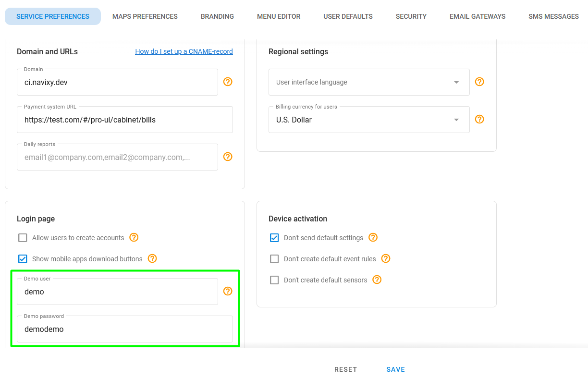Open help for Allow users to create accounts
The image size is (588, 378).
click(x=134, y=237)
